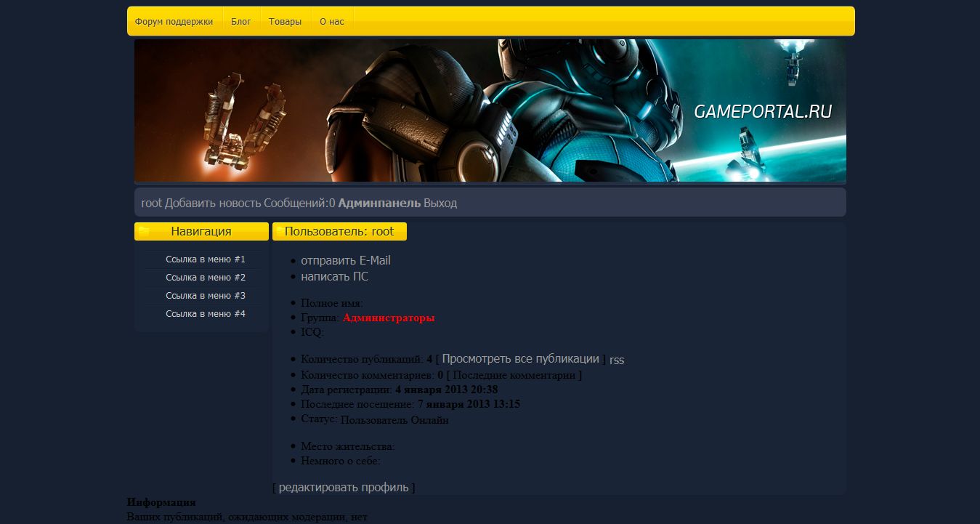Open Ссылка в меню #3
The width and height of the screenshot is (980, 524).
tap(206, 296)
